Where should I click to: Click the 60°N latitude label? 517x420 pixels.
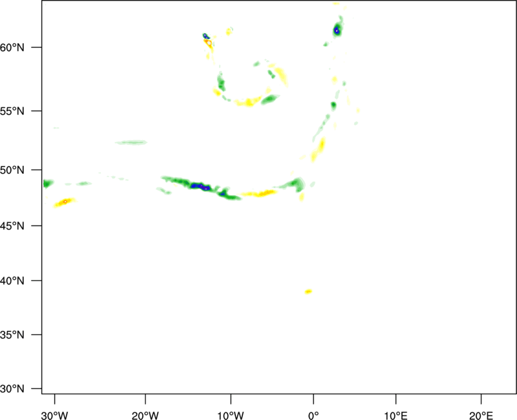pyautogui.click(x=12, y=48)
